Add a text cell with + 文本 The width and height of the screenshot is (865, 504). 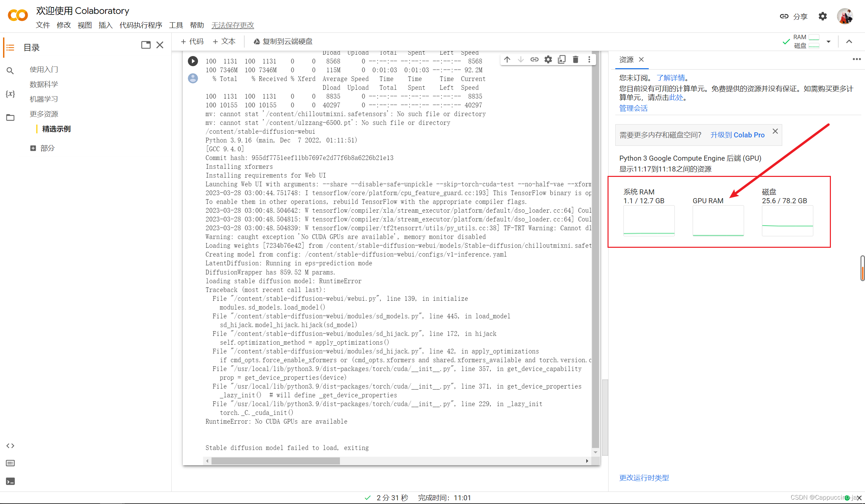pos(224,42)
